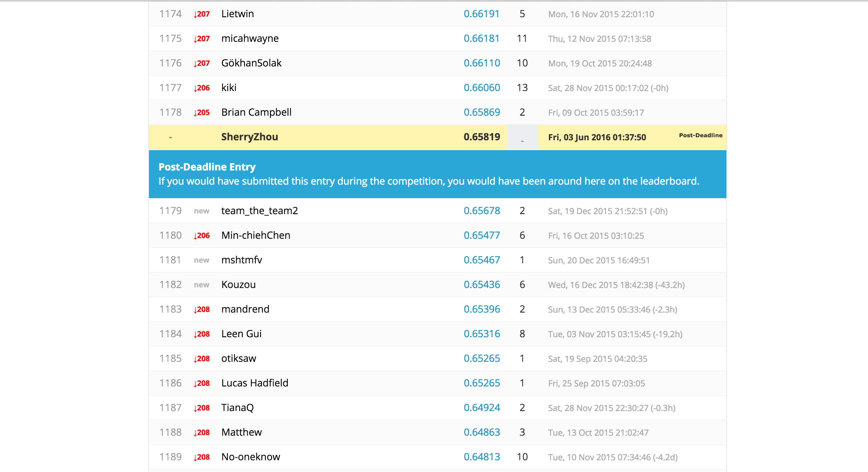This screenshot has height=472, width=868.
Task: Open Matthew's team name
Action: coord(241,432)
